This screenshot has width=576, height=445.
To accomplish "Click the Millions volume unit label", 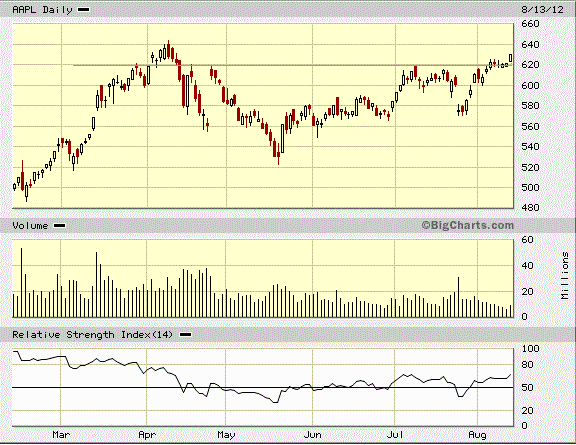I will [565, 276].
